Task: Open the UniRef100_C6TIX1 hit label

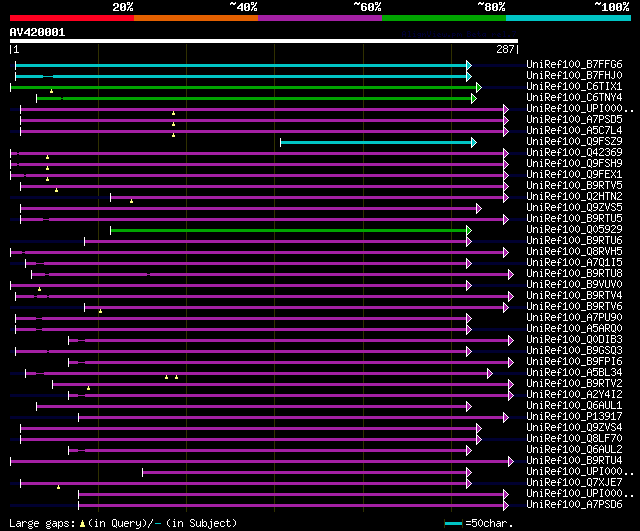Action: point(574,87)
